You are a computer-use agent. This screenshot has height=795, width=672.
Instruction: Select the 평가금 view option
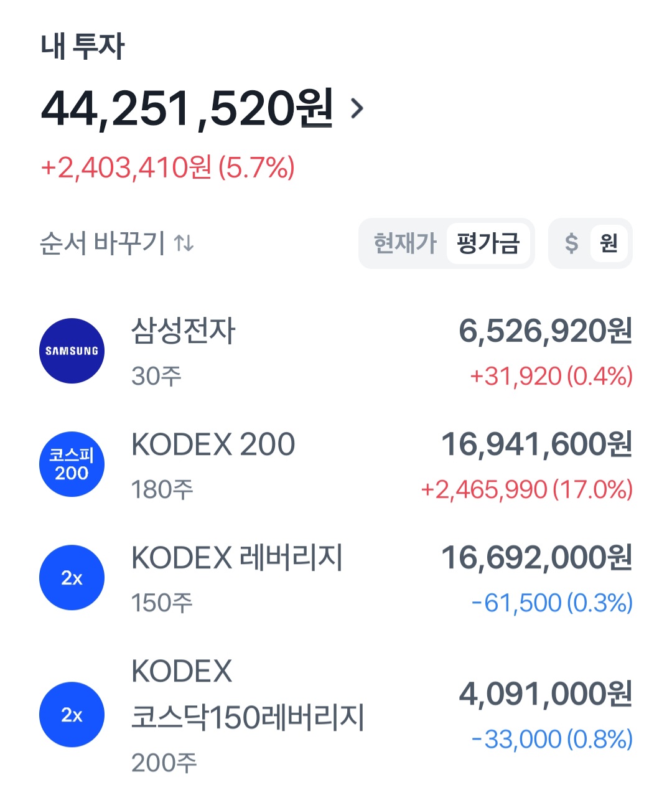(x=488, y=243)
